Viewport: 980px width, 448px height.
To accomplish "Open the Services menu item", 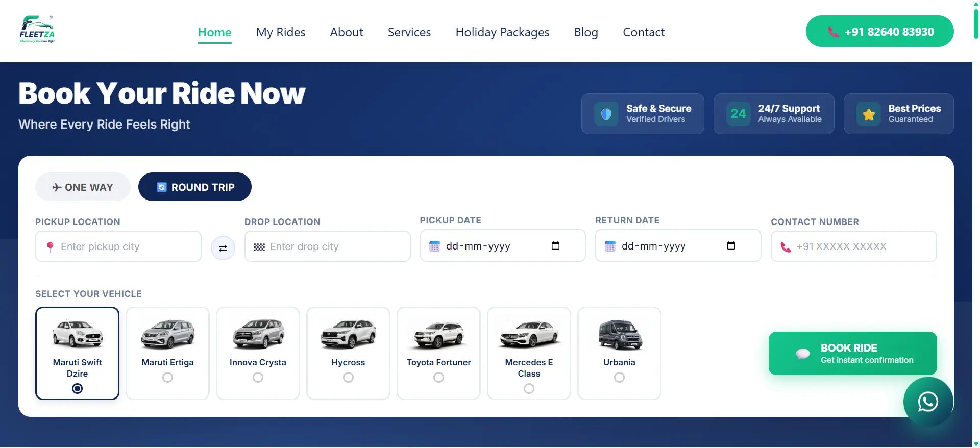I will 409,32.
